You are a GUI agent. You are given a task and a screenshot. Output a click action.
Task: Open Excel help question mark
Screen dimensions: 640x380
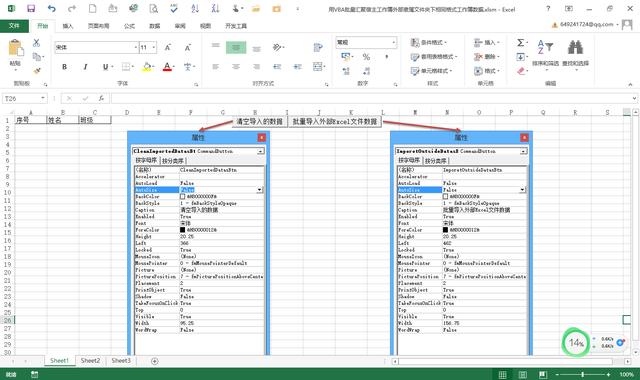click(548, 9)
